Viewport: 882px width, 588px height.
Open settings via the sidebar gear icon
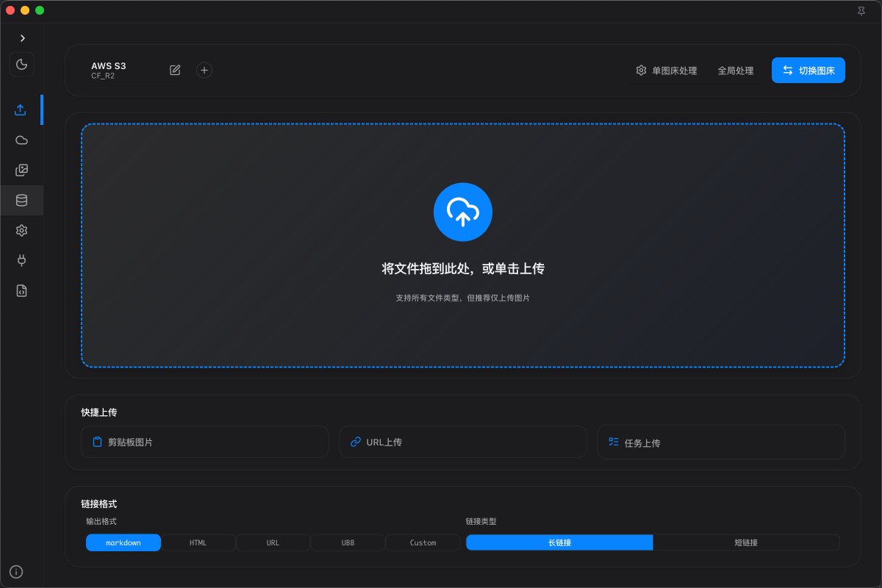click(21, 231)
